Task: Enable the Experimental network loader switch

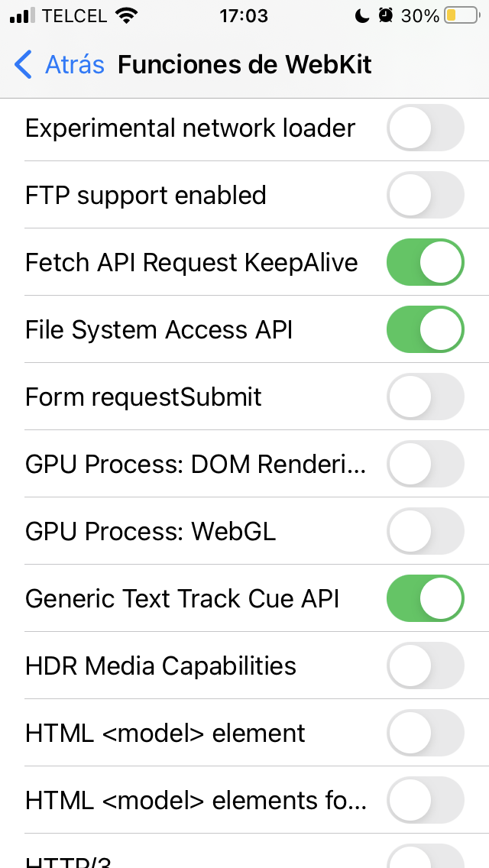Action: click(x=426, y=128)
